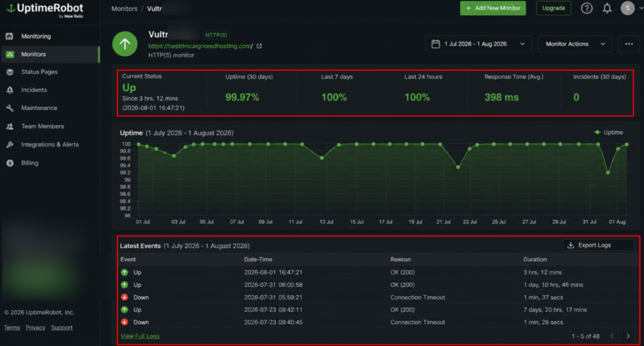644x346 pixels.
Task: Select the Incidents bell icon in sidebar
Action: tap(10, 90)
